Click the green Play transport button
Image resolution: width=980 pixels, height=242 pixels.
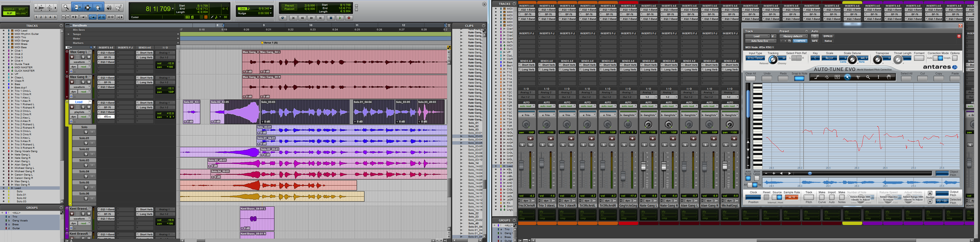point(340,18)
